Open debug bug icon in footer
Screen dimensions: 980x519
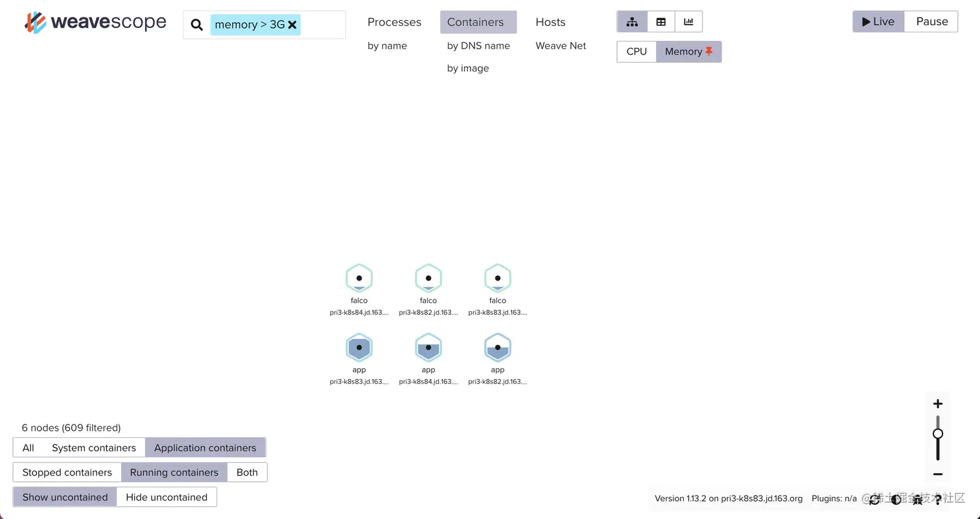click(917, 499)
